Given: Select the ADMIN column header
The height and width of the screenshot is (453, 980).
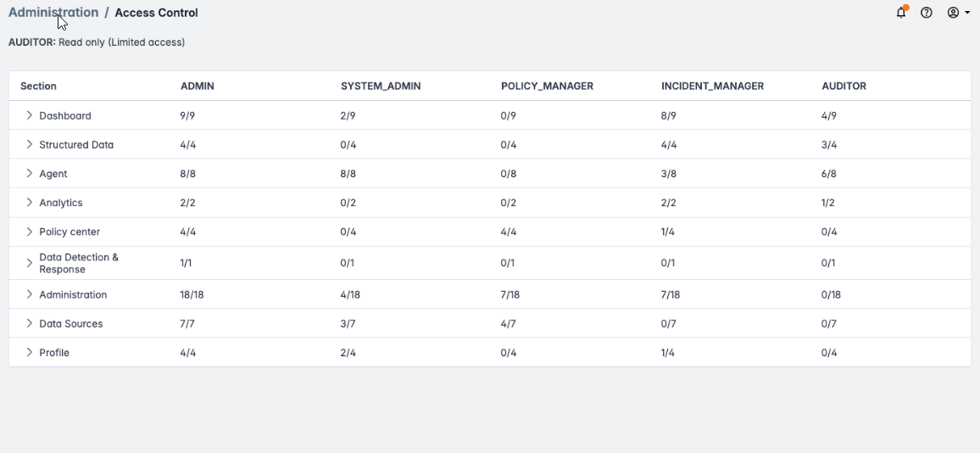Looking at the screenshot, I should click(198, 86).
